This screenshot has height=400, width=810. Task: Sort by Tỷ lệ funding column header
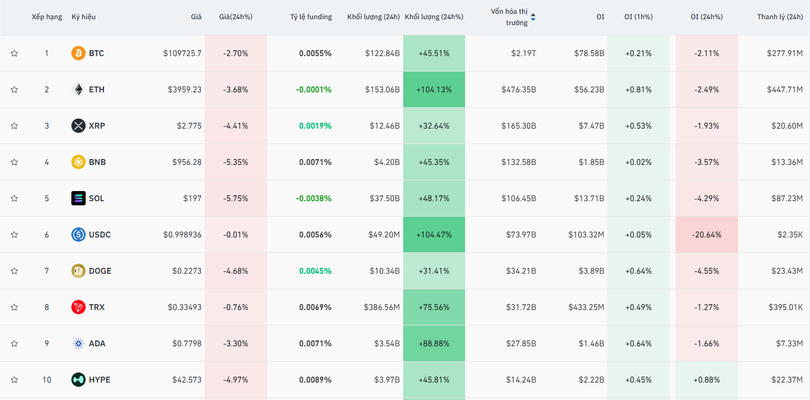(310, 17)
